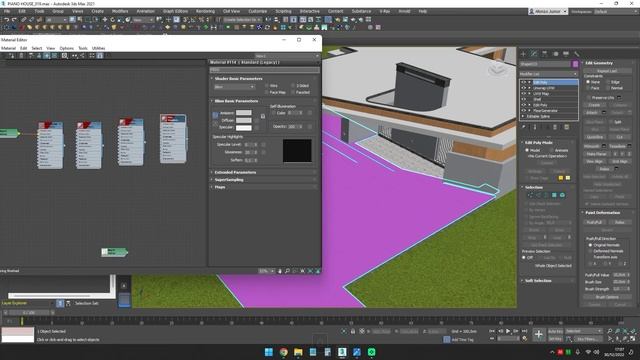Viewport: 640px width, 360px height.
Task: Click the large plus button near time controls
Action: [538, 335]
